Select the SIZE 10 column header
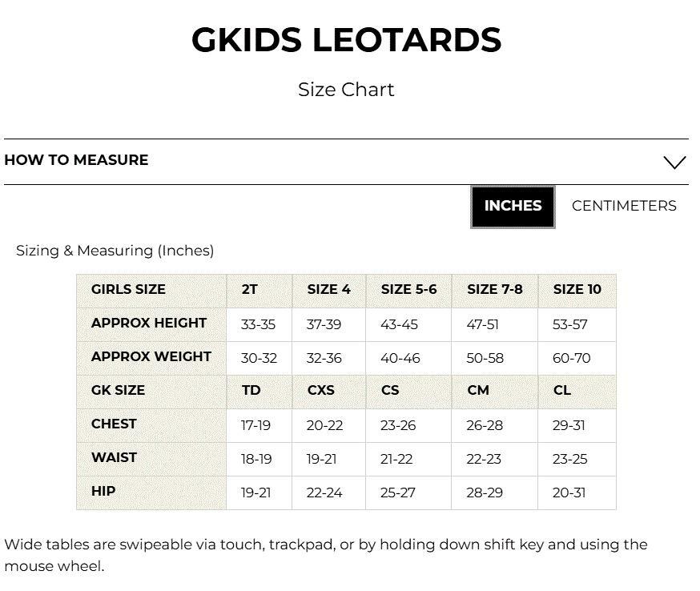 point(577,291)
